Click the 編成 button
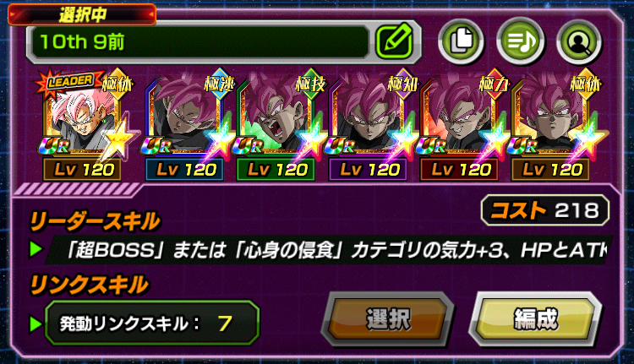The width and height of the screenshot is (634, 364). tap(536, 319)
